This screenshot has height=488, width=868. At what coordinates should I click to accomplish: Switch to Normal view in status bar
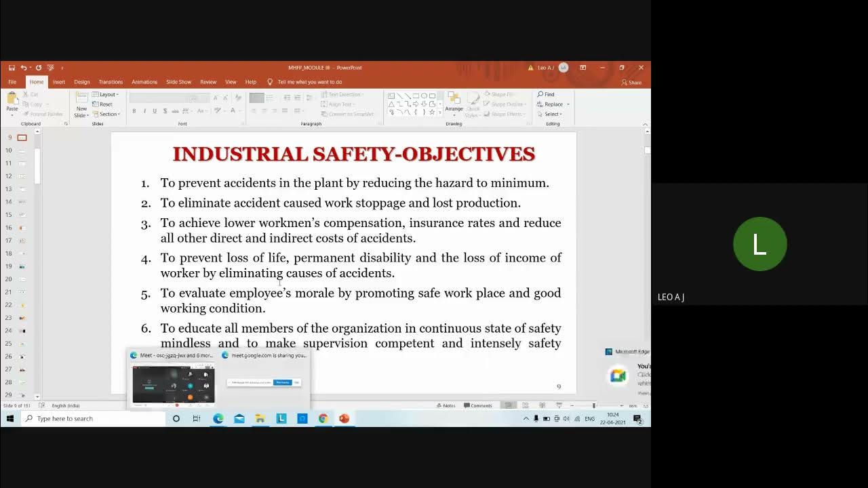[x=508, y=405]
